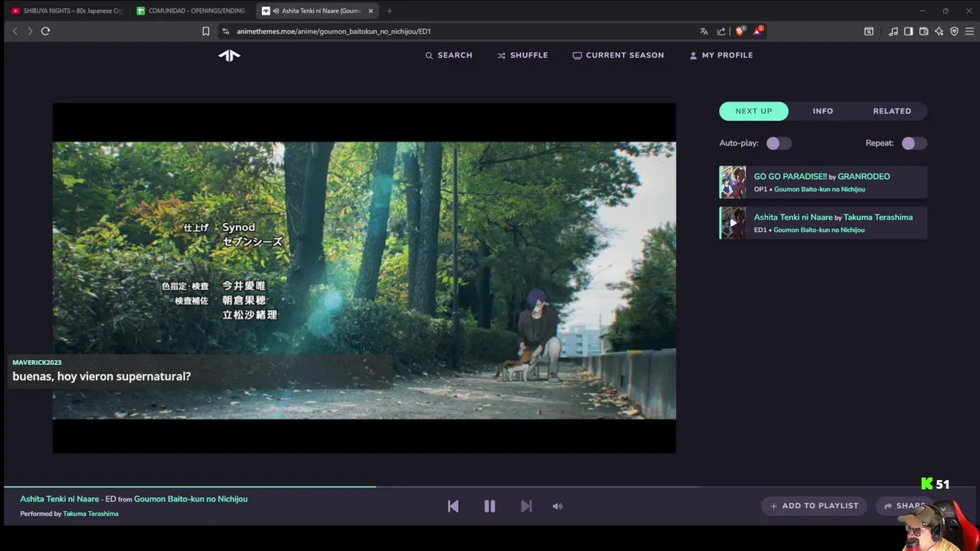Mute the player volume
Screen dimensions: 980x551
tap(557, 506)
